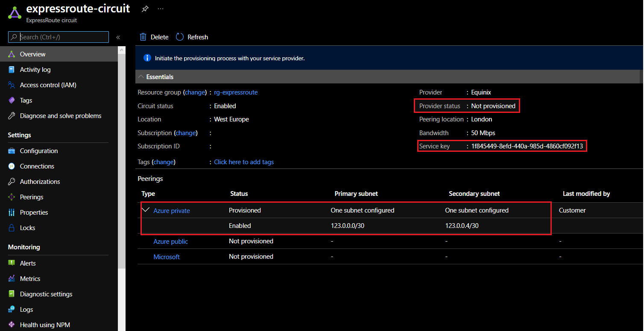Viewport: 644px width, 331px height.
Task: Click the Type column header
Action: point(148,194)
